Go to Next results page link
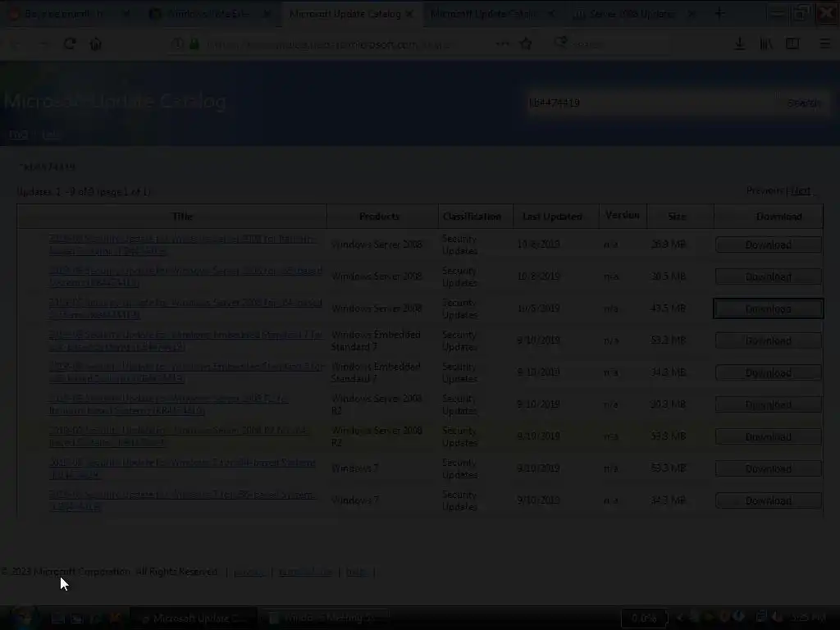840x630 pixels. click(x=801, y=190)
